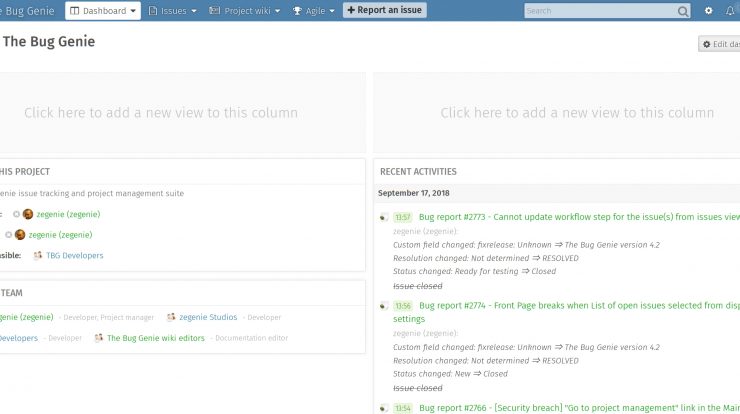This screenshot has height=414, width=740.
Task: Click the Report an issue button
Action: tap(385, 10)
